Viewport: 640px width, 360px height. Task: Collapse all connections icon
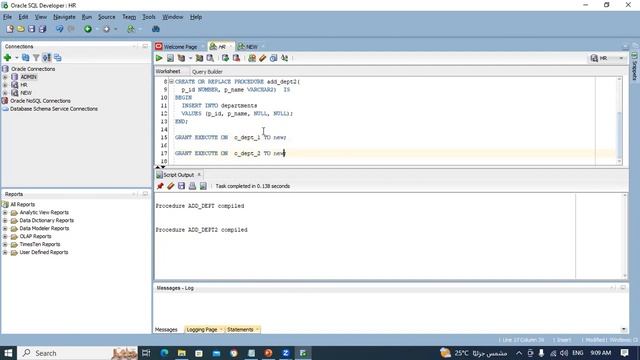coord(58,58)
